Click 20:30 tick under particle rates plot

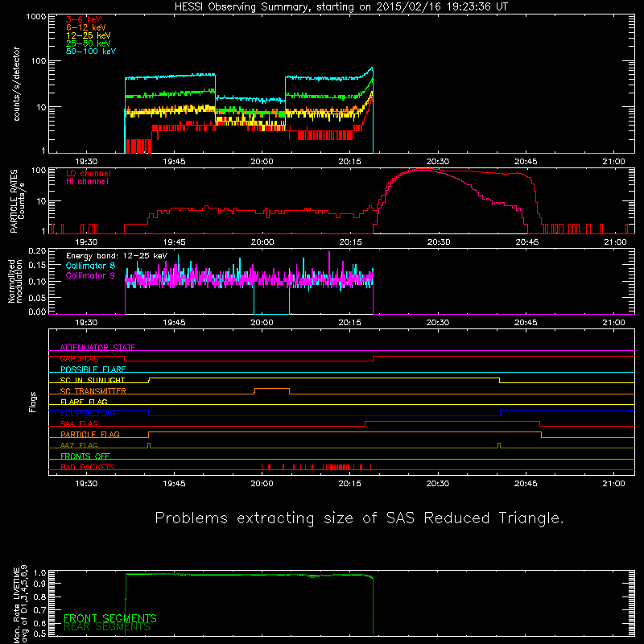pos(438,242)
